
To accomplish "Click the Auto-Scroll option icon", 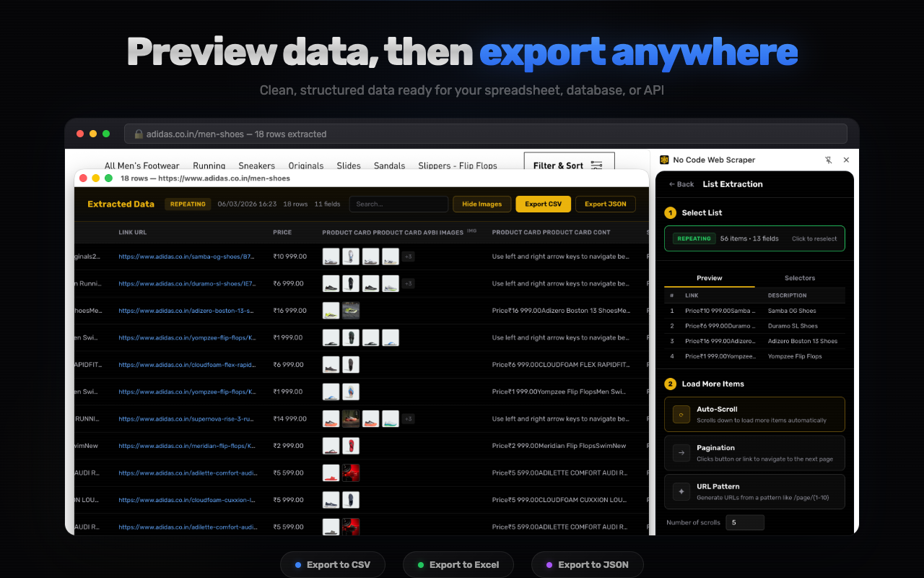I will point(681,414).
